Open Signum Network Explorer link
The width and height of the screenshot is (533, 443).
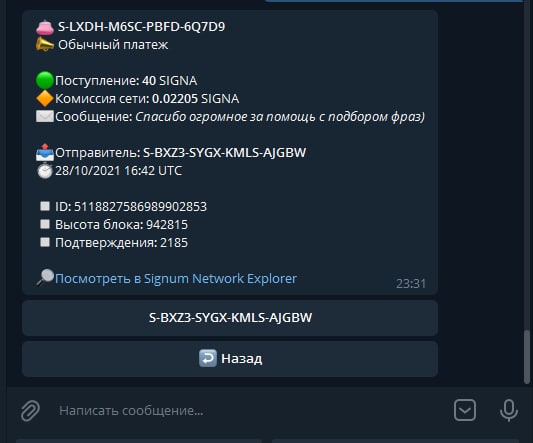pos(176,279)
